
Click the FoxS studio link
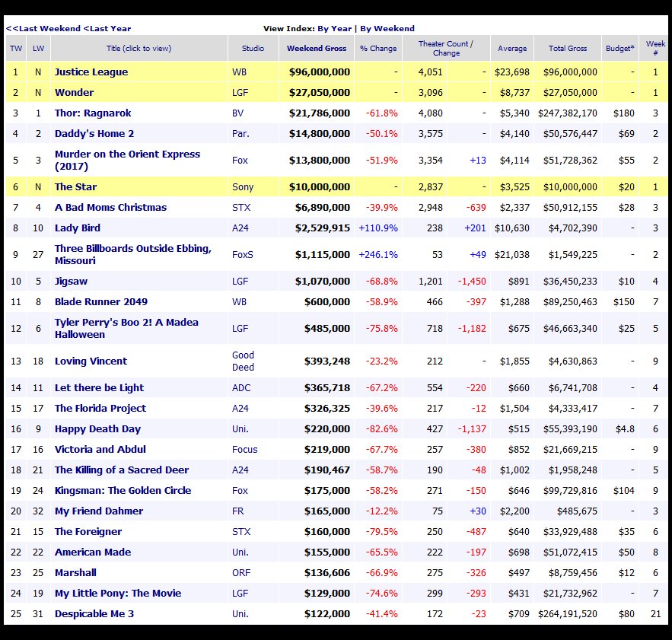coord(243,255)
